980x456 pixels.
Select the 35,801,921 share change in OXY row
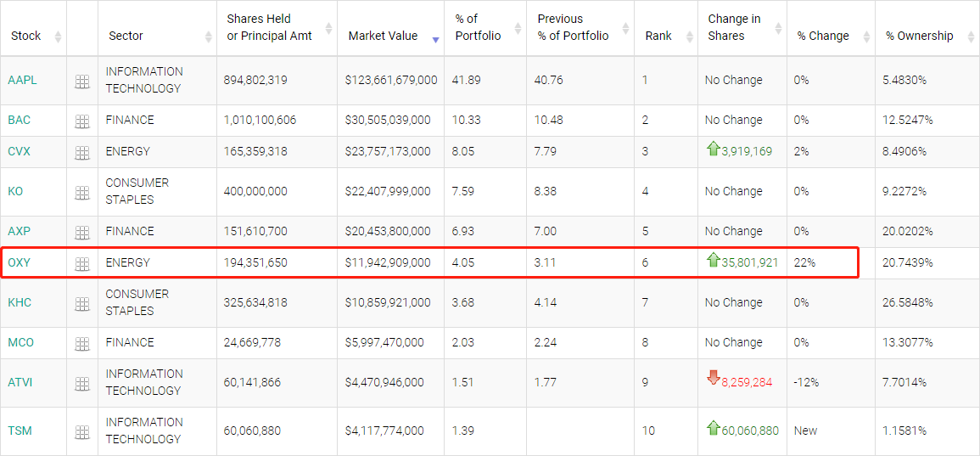750,262
